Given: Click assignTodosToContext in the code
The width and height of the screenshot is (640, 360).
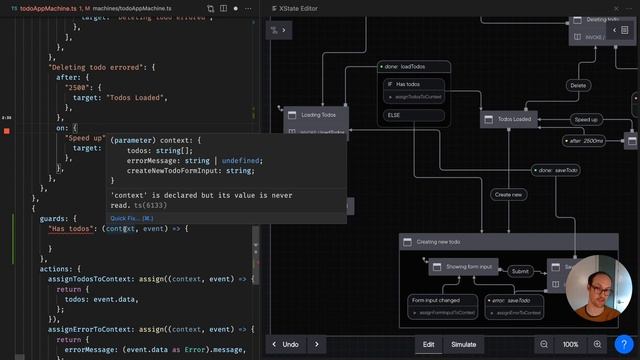Looking at the screenshot, I should click(91, 279).
